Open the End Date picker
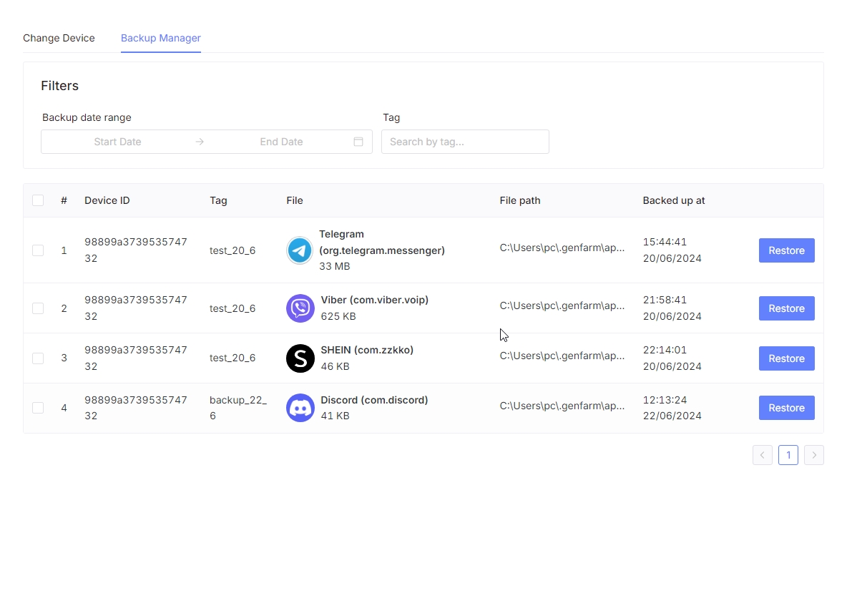 [281, 142]
